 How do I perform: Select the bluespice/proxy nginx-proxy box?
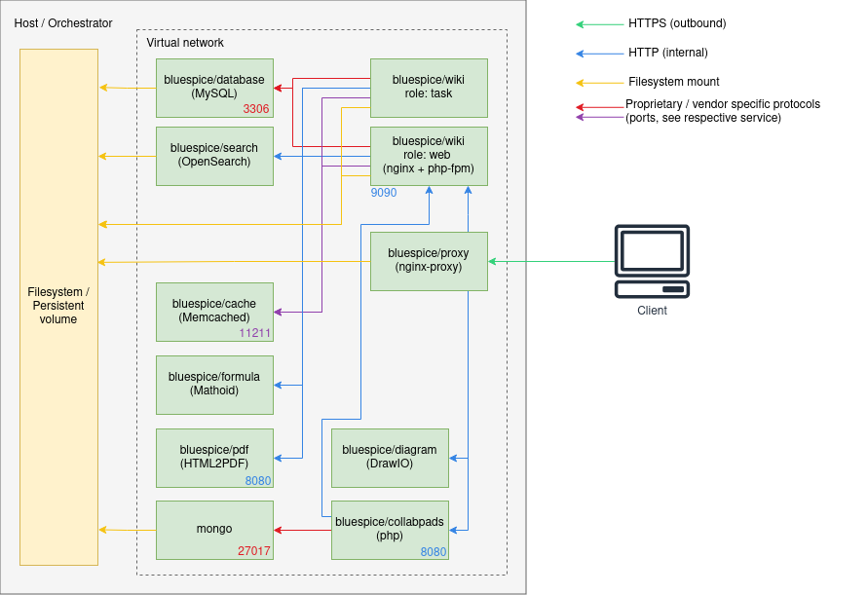429,260
